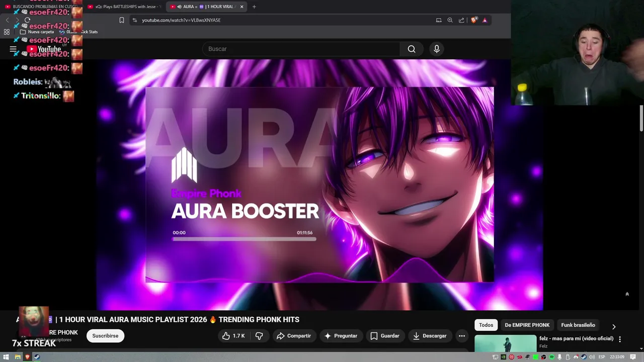Open the volume speaker tray icon
Screen dimensions: 644x362
(x=592, y=357)
